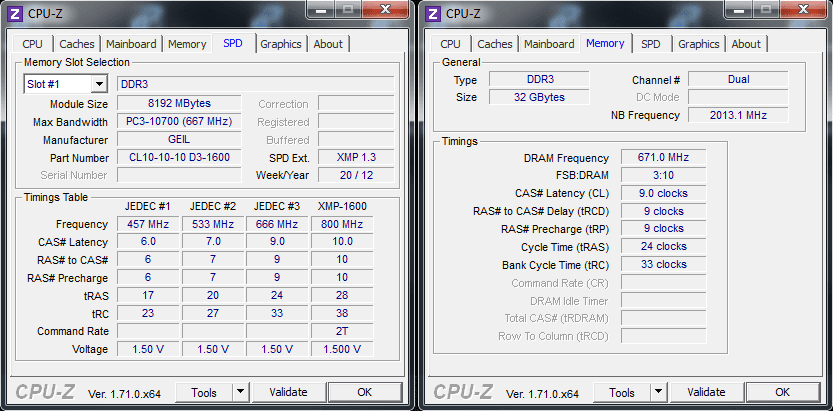
Task: Click Validate button in left window
Action: pyautogui.click(x=288, y=392)
